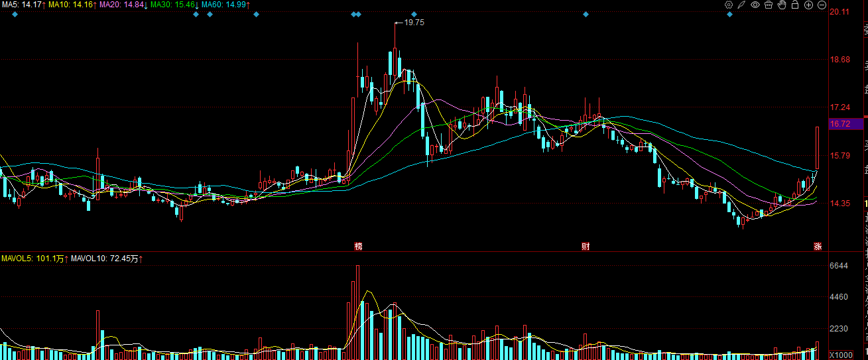
Task: Toggle the eye visibility icon
Action: pyautogui.click(x=755, y=5)
